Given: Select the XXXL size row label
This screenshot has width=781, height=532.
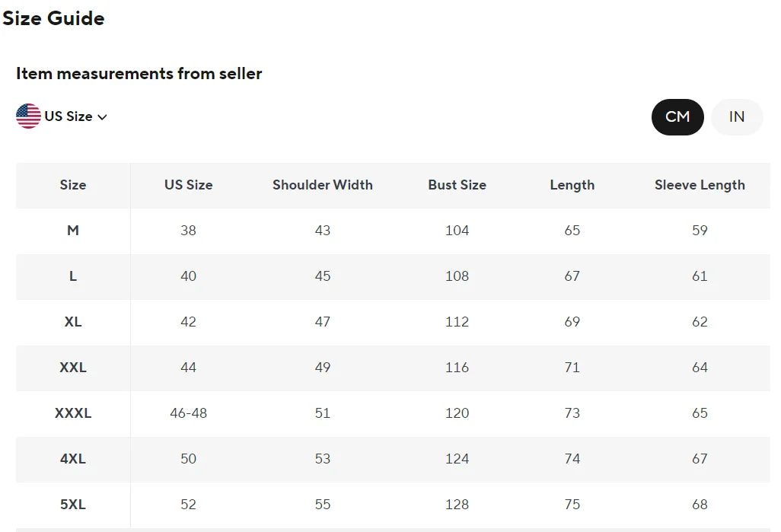Looking at the screenshot, I should click(73, 413).
